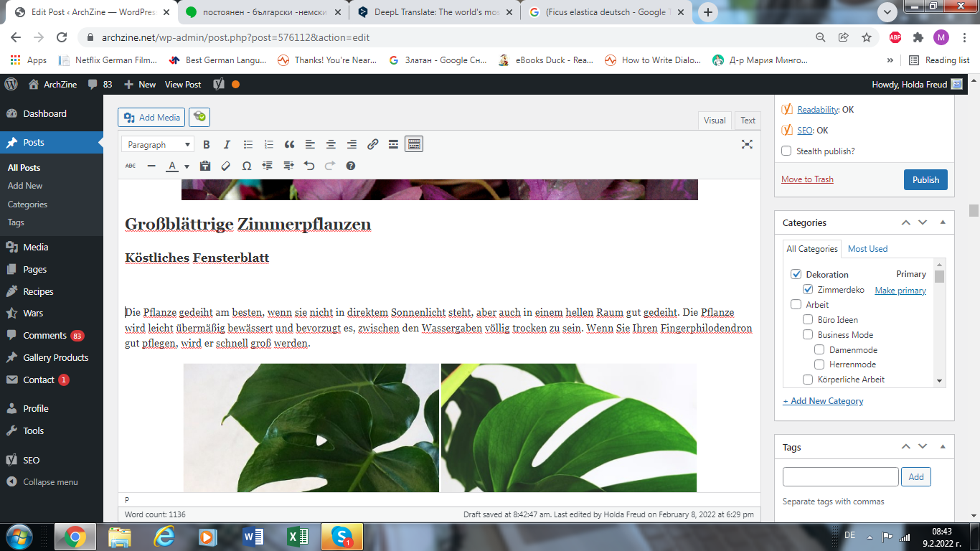This screenshot has height=551, width=980.
Task: Click the Add Media button
Action: pos(151,118)
